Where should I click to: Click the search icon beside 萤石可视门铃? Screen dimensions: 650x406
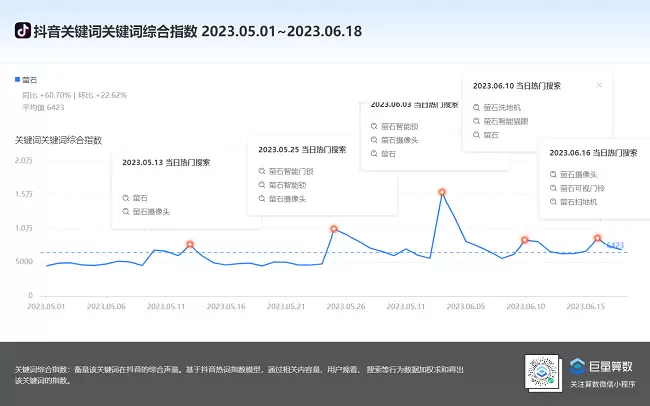[x=552, y=188]
